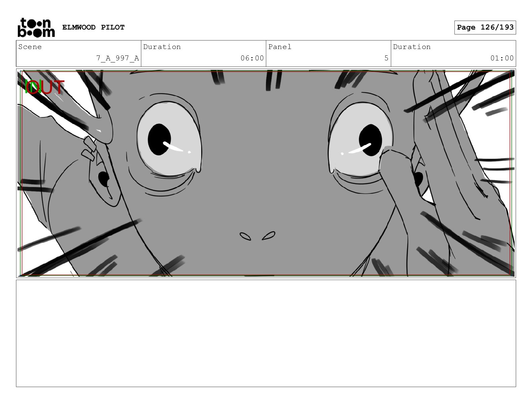The image size is (532, 411).
Task: Click the Panel label
Action: (x=280, y=47)
